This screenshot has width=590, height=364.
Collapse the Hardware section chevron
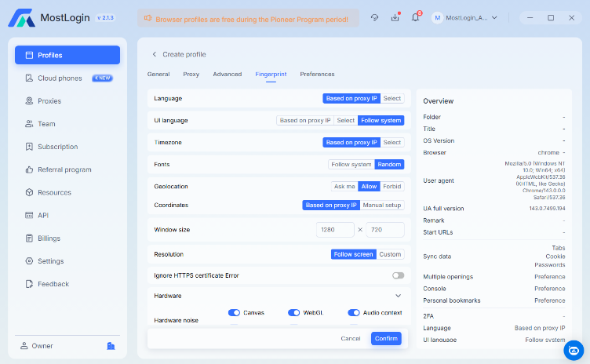398,296
